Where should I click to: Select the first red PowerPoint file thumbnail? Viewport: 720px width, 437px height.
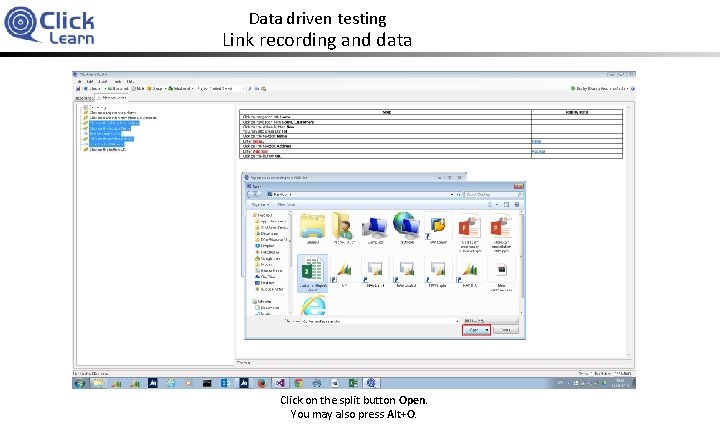(469, 233)
